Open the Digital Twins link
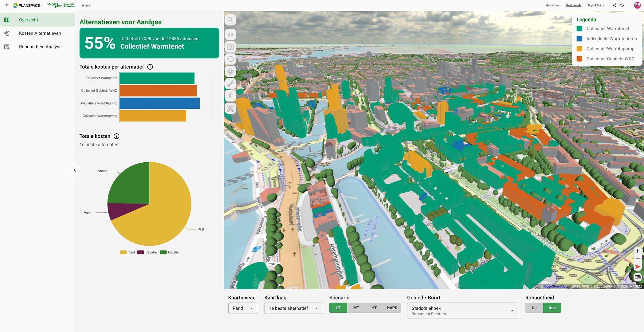 595,5
